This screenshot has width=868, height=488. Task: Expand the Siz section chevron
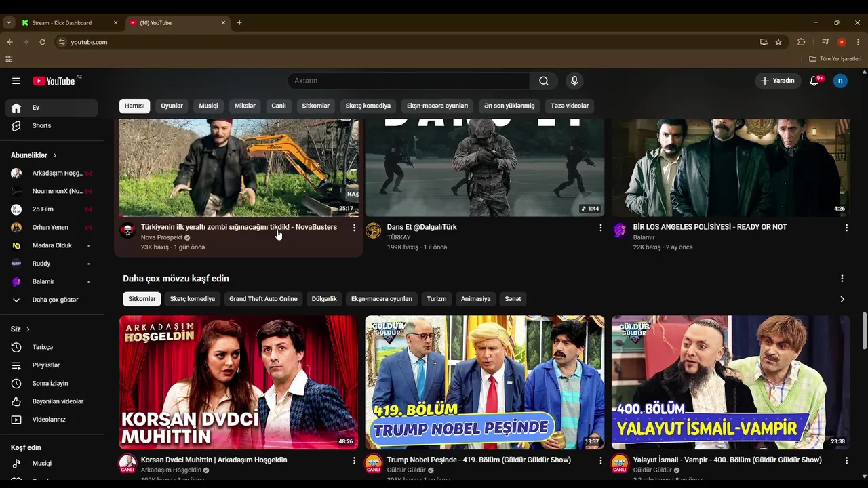[28, 329]
